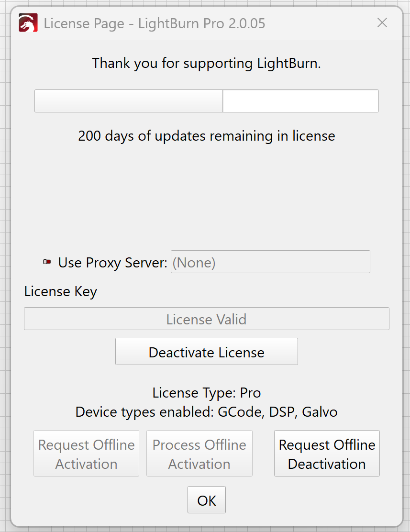This screenshot has width=410, height=532.
Task: Click the License Type: Pro text
Action: coord(206,393)
